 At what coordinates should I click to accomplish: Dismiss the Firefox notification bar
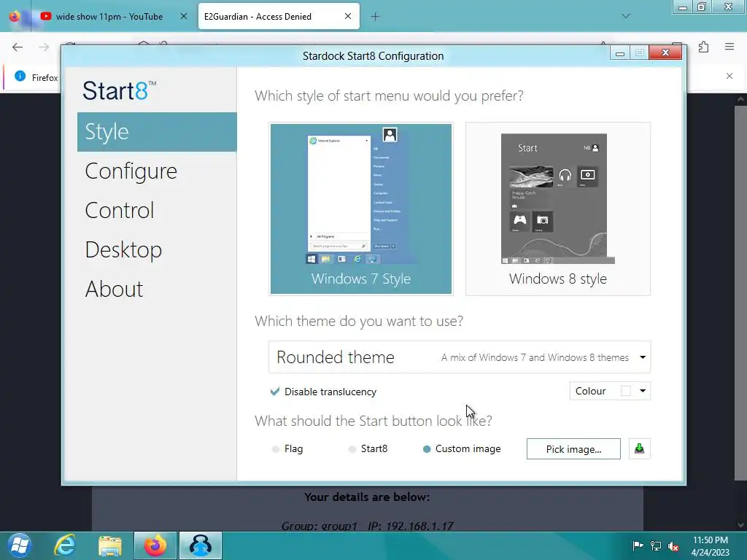[x=729, y=76]
